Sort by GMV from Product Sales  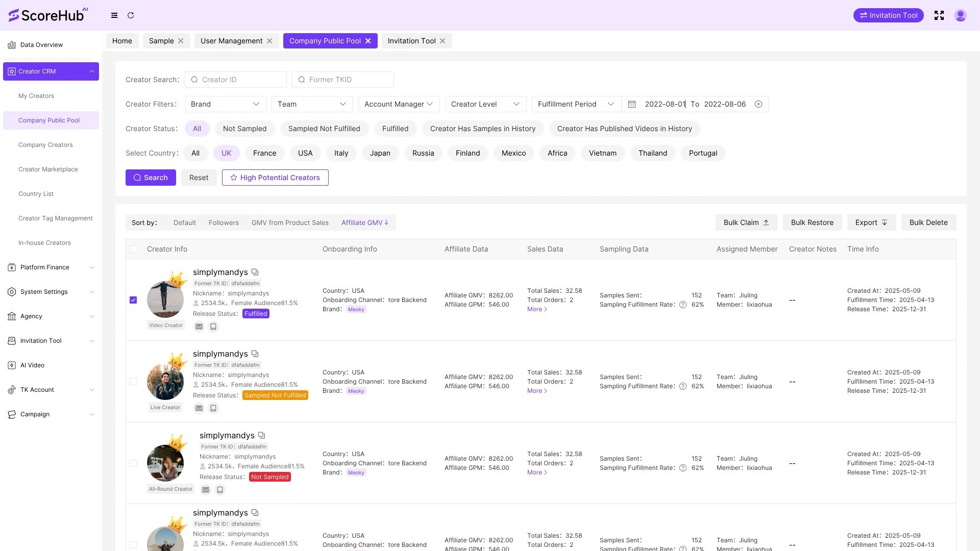pos(290,222)
